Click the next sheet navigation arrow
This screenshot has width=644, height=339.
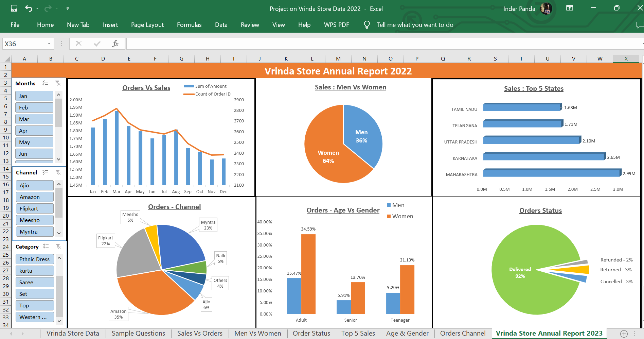coord(22,333)
